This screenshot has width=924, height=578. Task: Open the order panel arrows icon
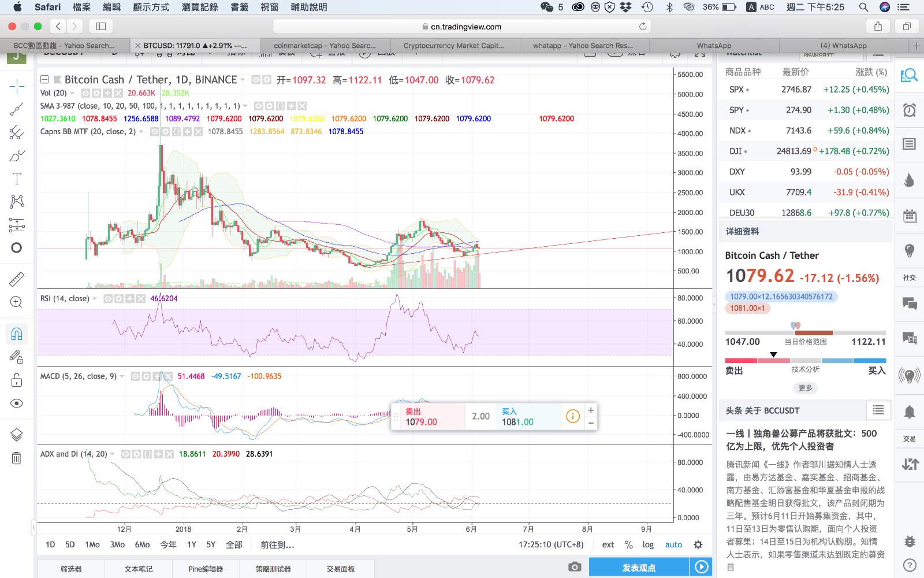click(x=910, y=464)
